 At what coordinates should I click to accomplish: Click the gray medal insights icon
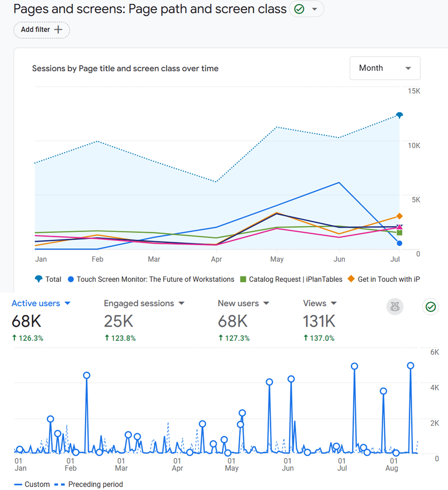[x=395, y=306]
